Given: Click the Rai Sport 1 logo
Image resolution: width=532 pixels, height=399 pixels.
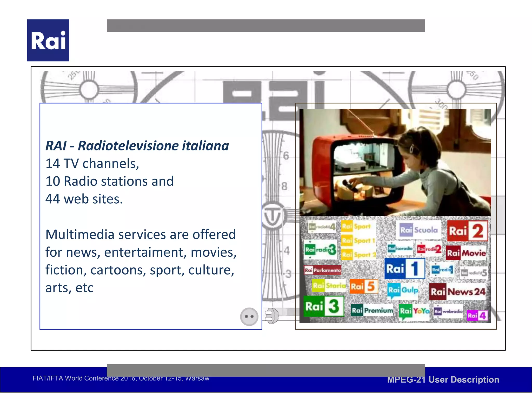Looking at the screenshot, I should [x=358, y=241].
